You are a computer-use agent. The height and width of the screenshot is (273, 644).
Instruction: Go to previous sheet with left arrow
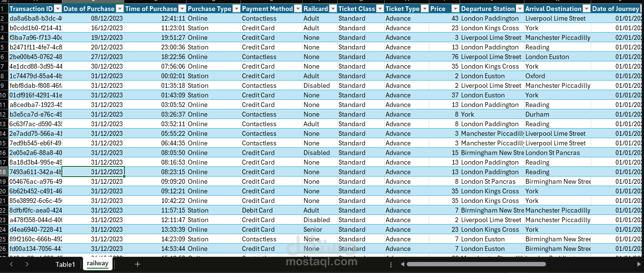(x=12, y=264)
